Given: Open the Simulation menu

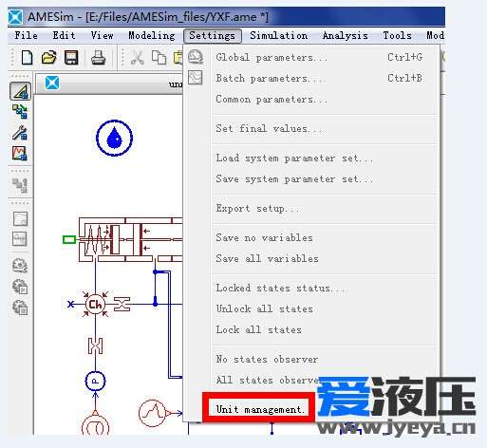Looking at the screenshot, I should (279, 35).
